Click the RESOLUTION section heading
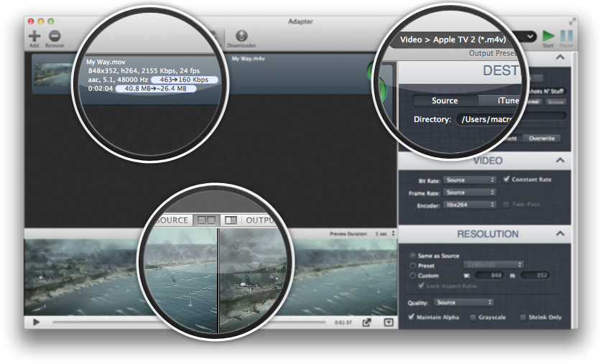 click(488, 233)
